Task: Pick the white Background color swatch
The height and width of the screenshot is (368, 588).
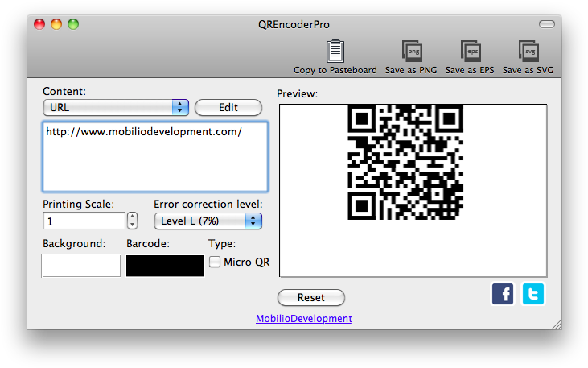Action: point(81,266)
